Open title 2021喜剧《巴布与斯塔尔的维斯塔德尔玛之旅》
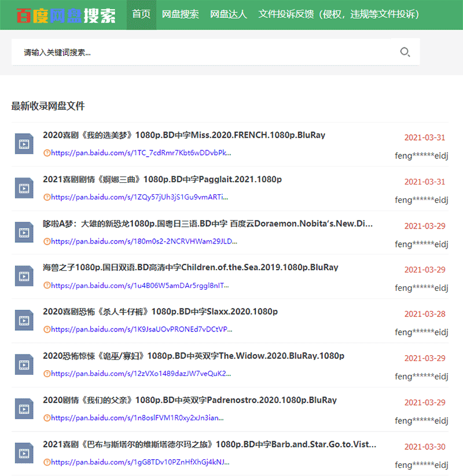Image resolution: width=463 pixels, height=476 pixels. pos(210,444)
